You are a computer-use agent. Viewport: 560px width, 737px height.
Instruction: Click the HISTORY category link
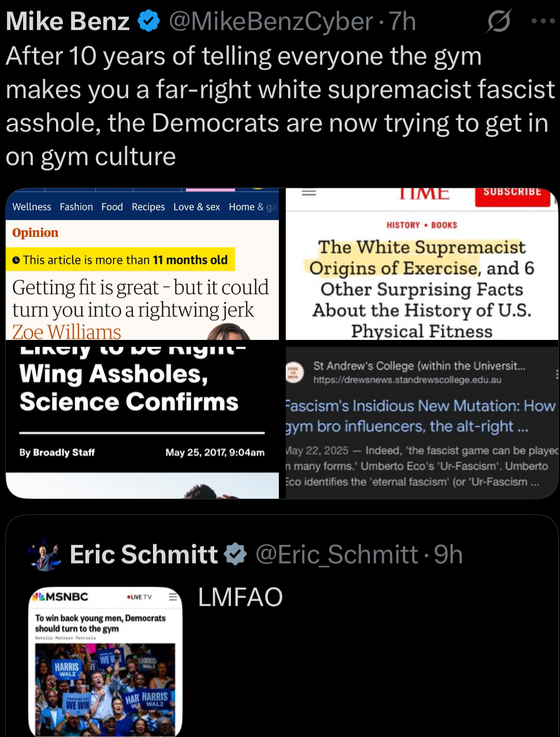pos(403,225)
